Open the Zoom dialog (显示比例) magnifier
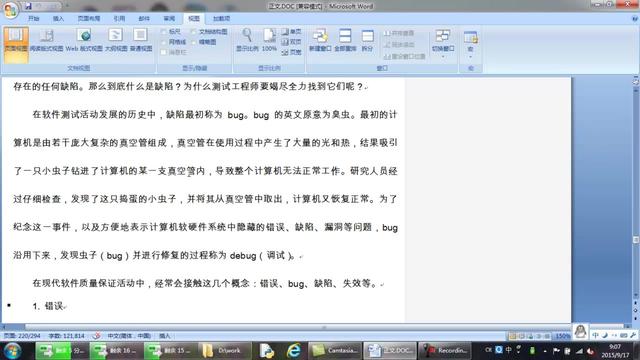 (x=247, y=40)
